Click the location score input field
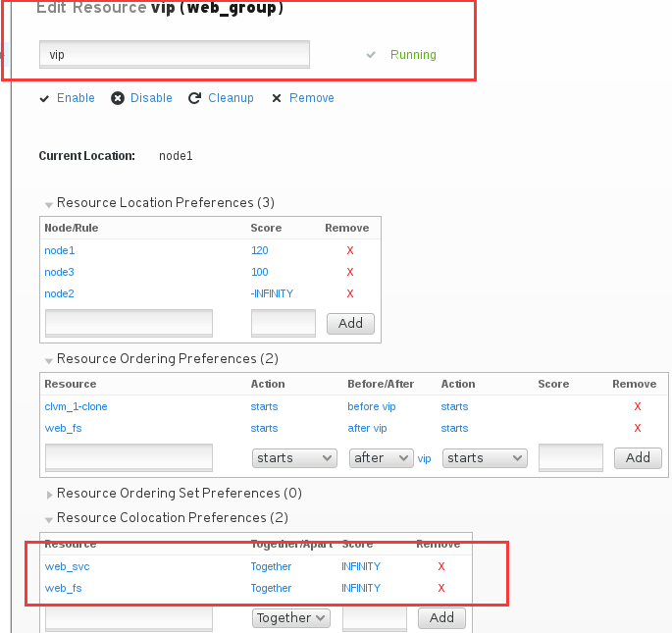Screen dimensions: 672x633 click(284, 323)
